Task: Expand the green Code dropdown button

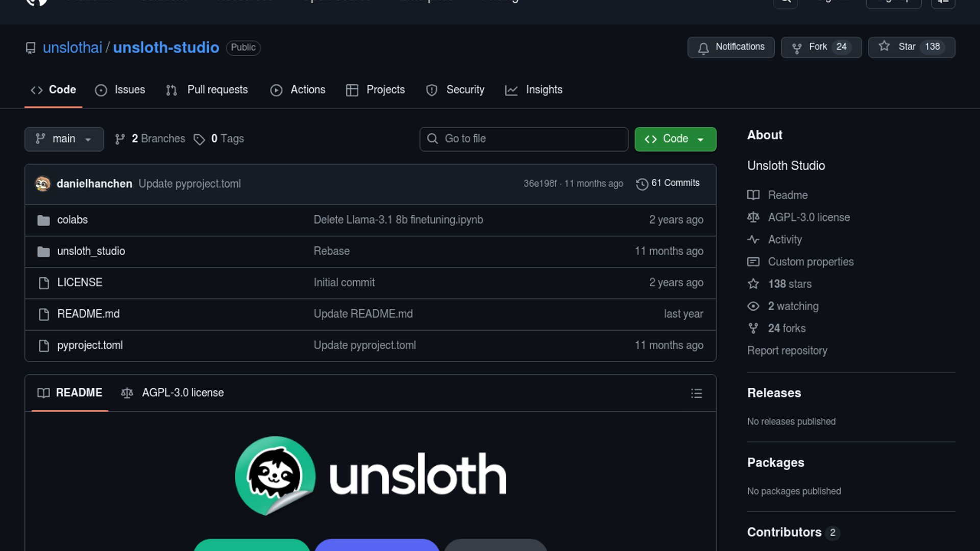Action: click(675, 139)
